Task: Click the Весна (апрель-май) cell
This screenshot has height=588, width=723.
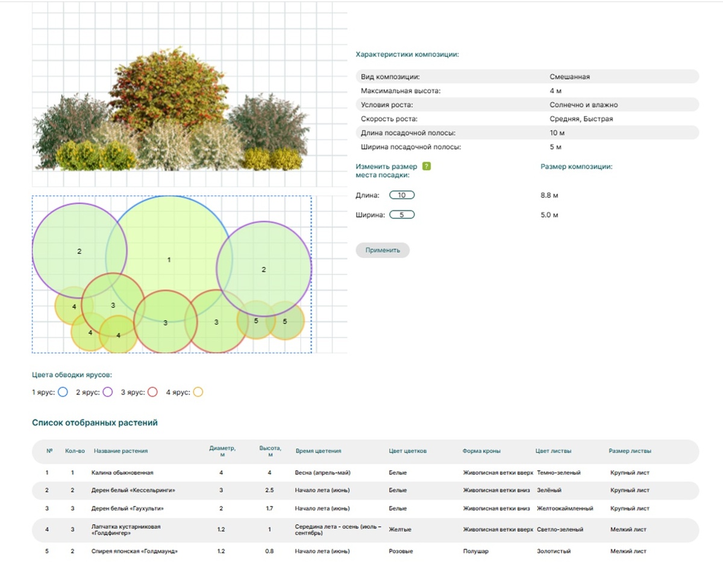Action: click(x=324, y=473)
